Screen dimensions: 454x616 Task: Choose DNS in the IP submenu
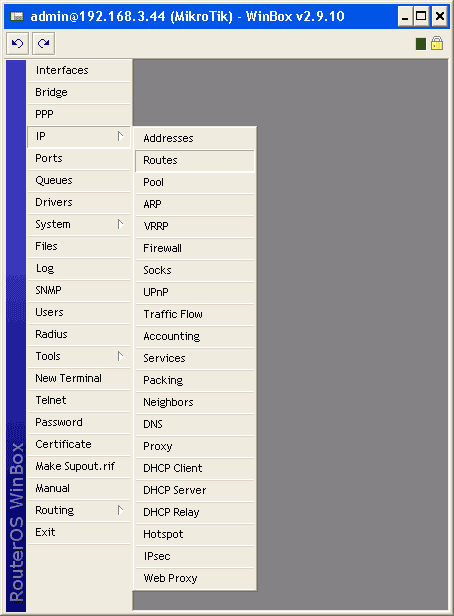point(195,424)
